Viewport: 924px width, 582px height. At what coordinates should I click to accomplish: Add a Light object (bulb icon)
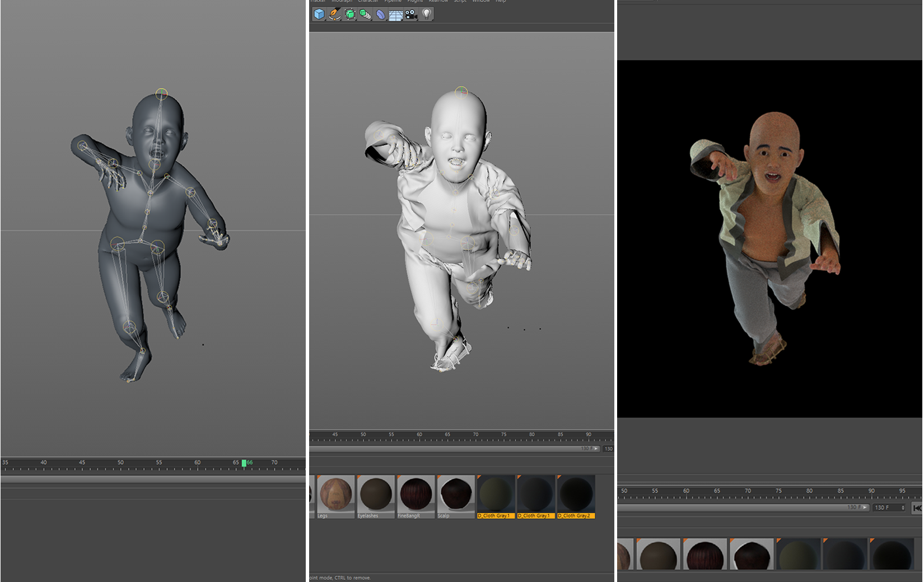pos(427,14)
